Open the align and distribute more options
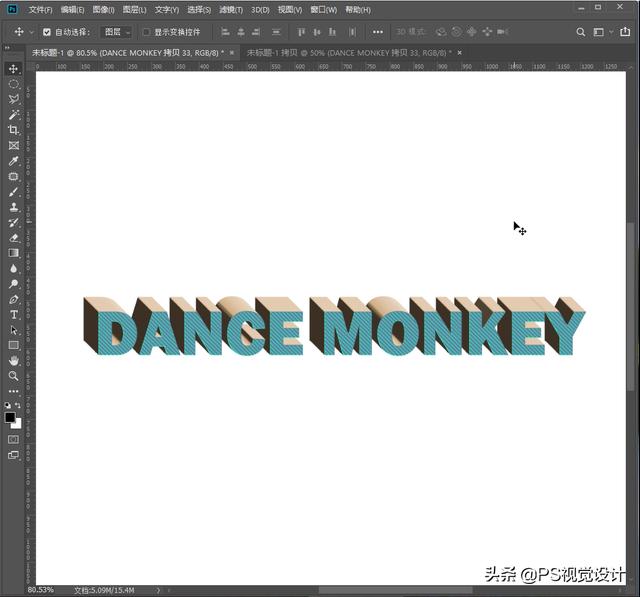640x597 pixels. tap(378, 32)
